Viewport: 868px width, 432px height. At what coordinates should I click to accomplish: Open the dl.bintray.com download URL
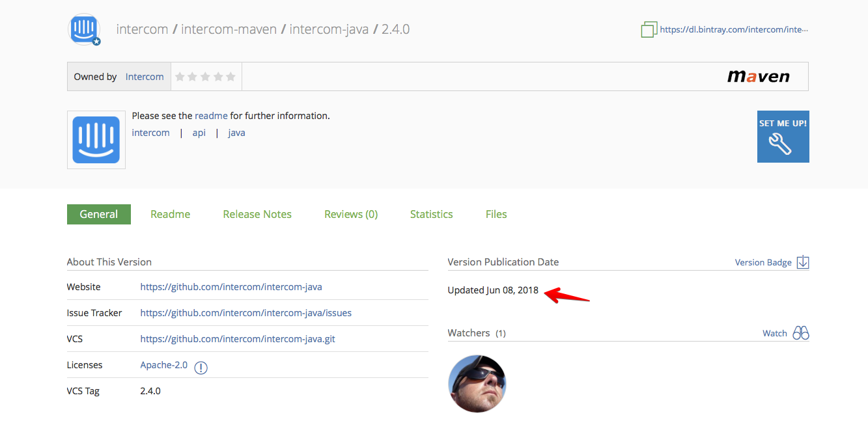point(734,29)
